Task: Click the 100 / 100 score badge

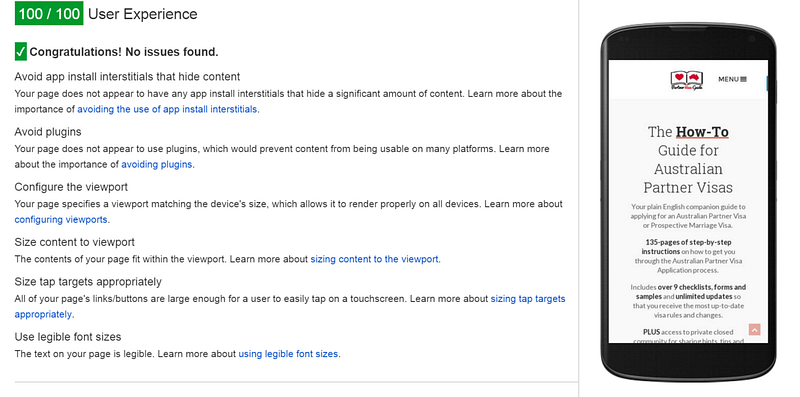Action: 48,13
